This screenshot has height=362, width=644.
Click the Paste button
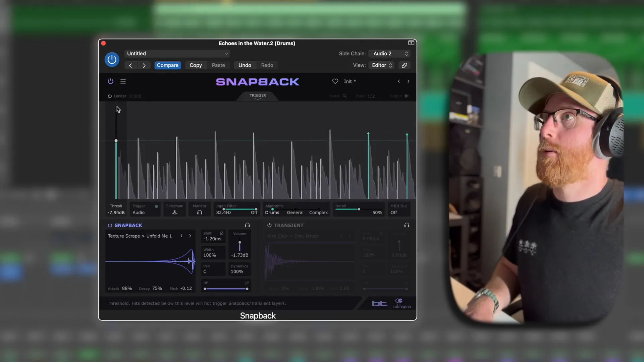coord(218,65)
